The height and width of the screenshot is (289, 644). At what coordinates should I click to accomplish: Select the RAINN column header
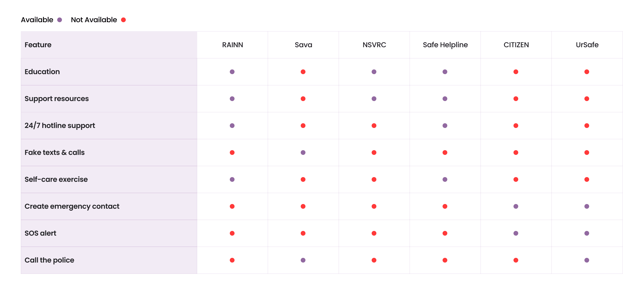point(232,45)
